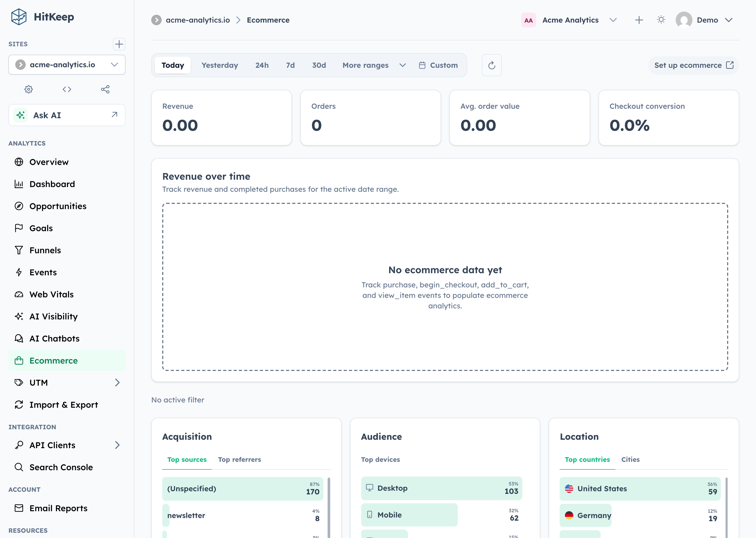Click the UTM tag icon

tap(19, 383)
